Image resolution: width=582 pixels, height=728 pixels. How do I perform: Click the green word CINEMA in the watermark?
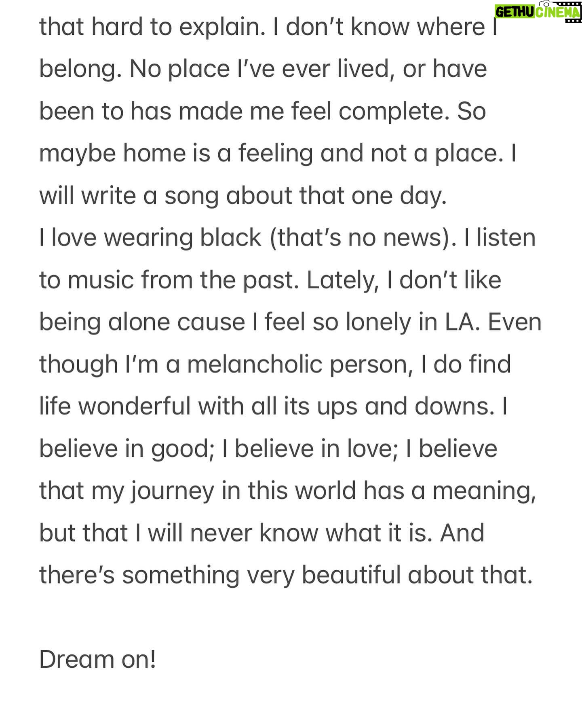tap(558, 13)
